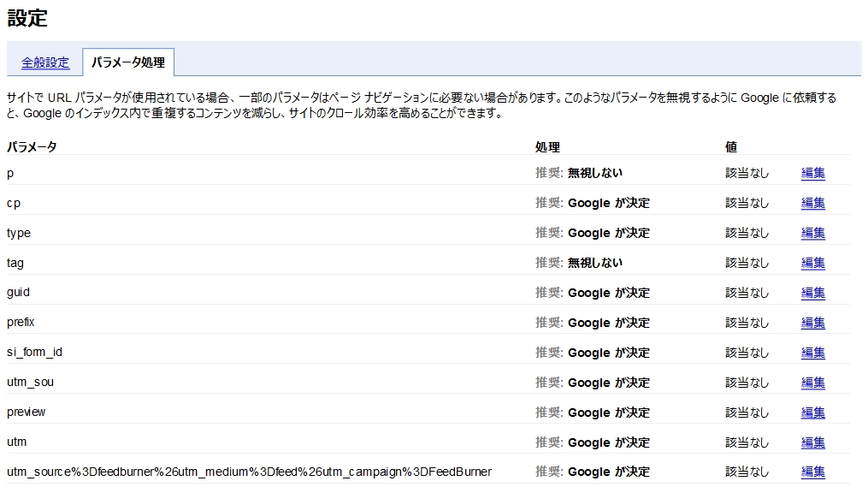Edit the si_form_id parameter
The width and height of the screenshot is (868, 487).
click(812, 353)
